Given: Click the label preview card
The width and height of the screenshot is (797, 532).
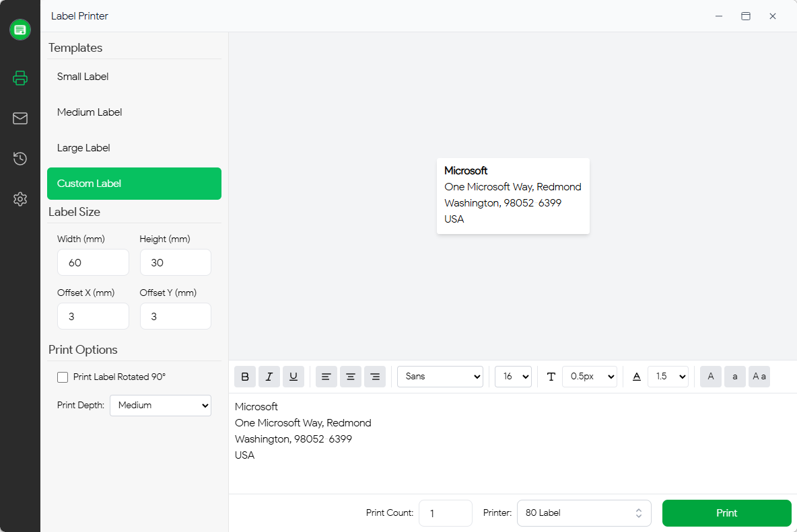Looking at the screenshot, I should coord(513,196).
